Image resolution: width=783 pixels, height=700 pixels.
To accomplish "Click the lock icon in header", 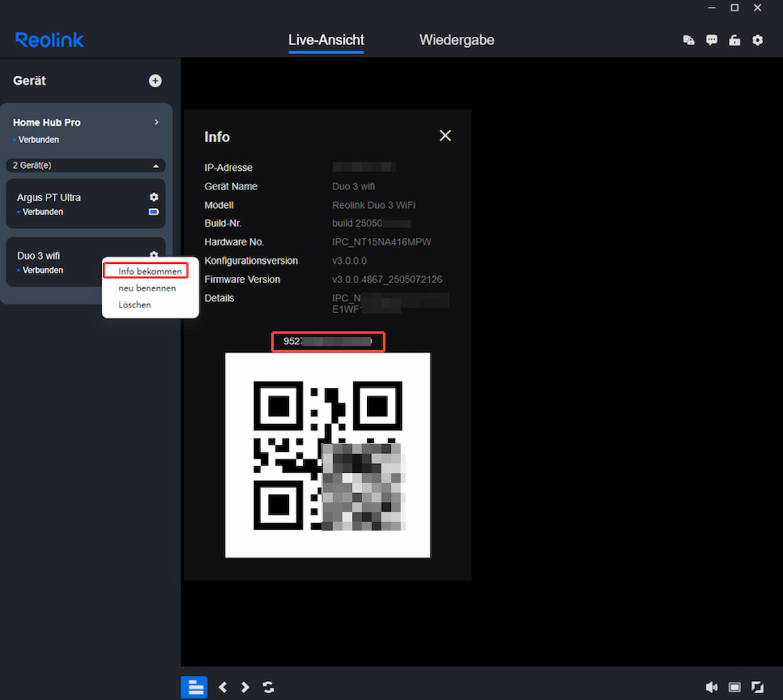I will 734,40.
